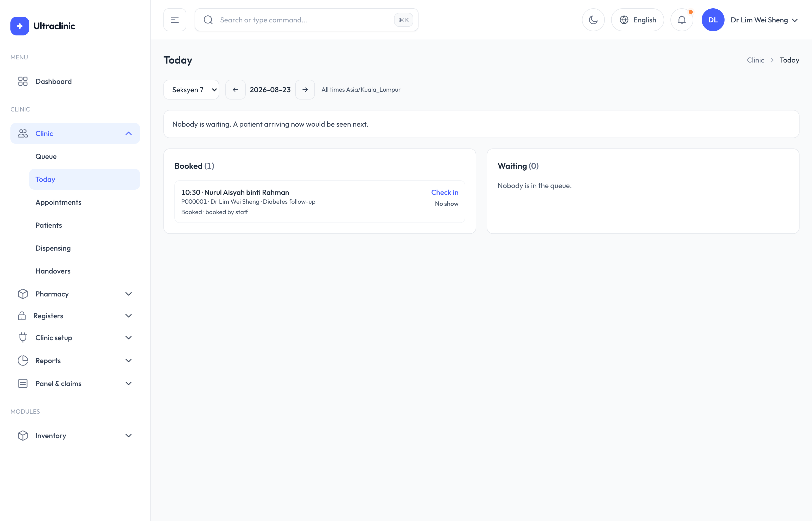Click the Clinic setup plug icon

23,338
